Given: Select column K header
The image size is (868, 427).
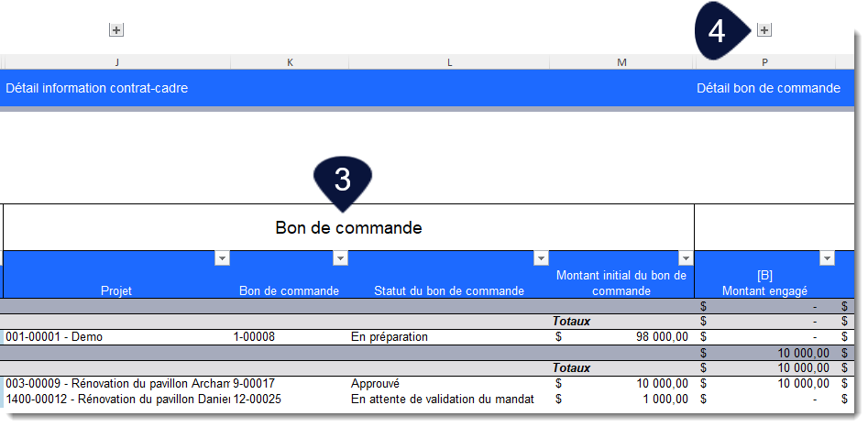Looking at the screenshot, I should click(x=290, y=62).
